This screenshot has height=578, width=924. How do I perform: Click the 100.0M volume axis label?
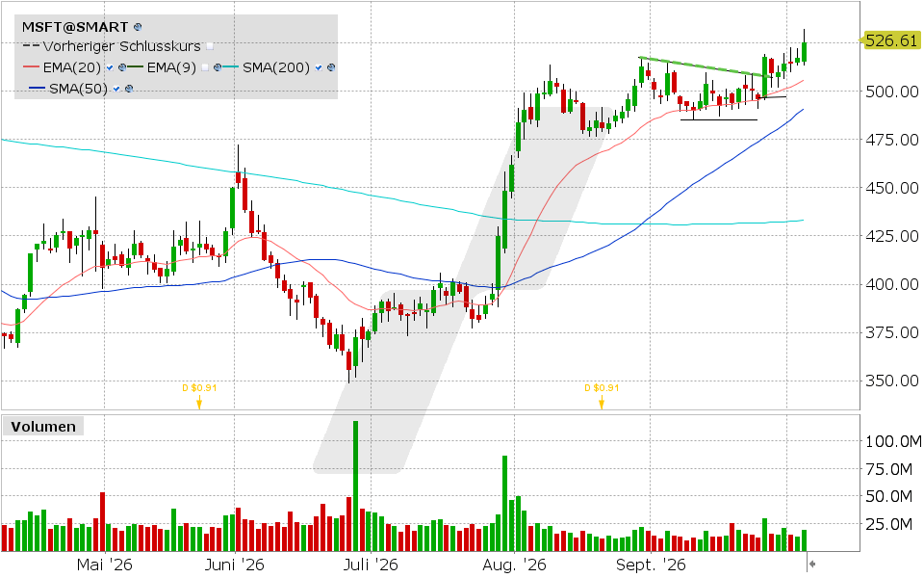pos(893,441)
